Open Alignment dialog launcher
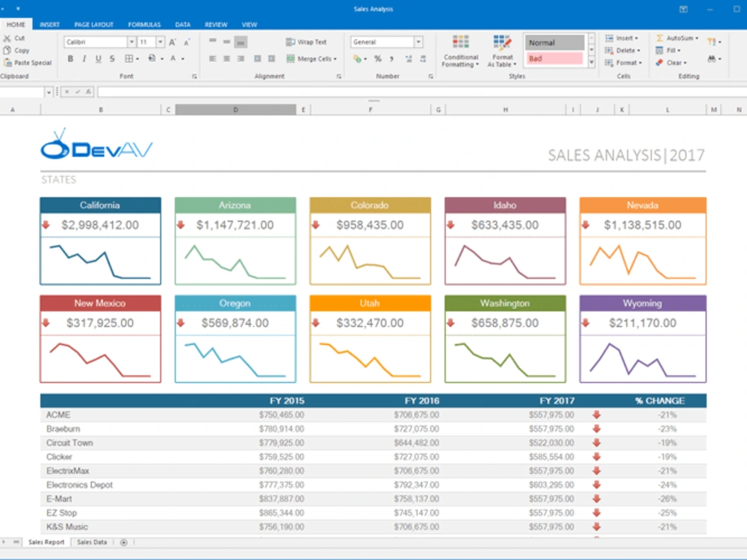 (338, 76)
